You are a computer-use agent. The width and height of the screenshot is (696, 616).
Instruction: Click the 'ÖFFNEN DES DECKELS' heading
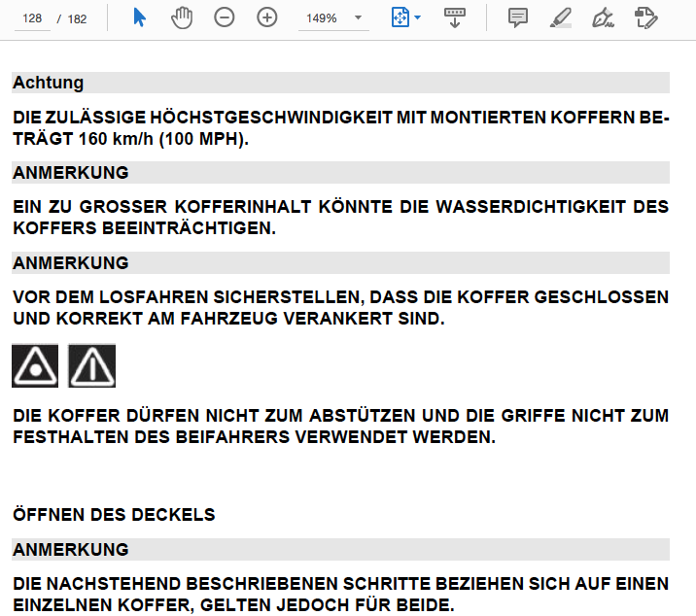[x=114, y=513]
